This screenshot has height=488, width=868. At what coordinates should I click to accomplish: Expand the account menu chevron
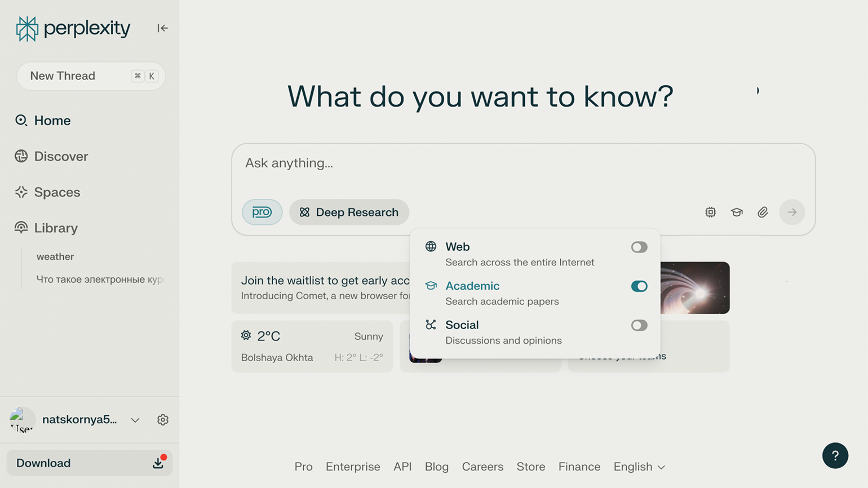(x=135, y=420)
